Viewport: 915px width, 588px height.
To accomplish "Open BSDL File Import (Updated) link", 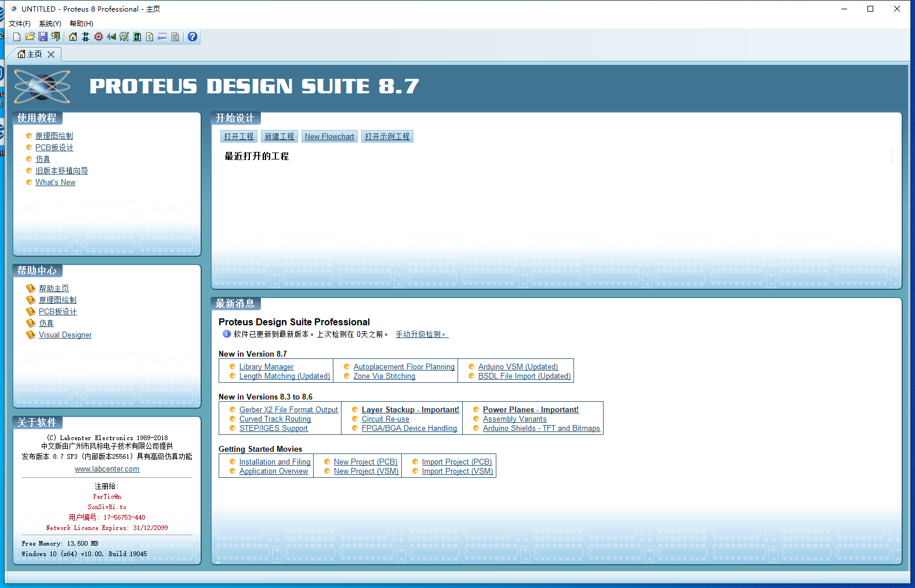I will tap(525, 376).
